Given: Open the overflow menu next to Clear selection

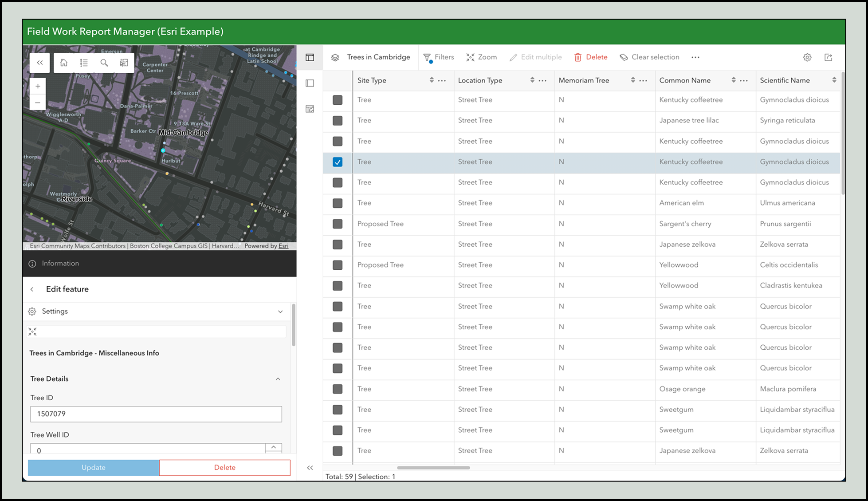Looking at the screenshot, I should [x=695, y=57].
